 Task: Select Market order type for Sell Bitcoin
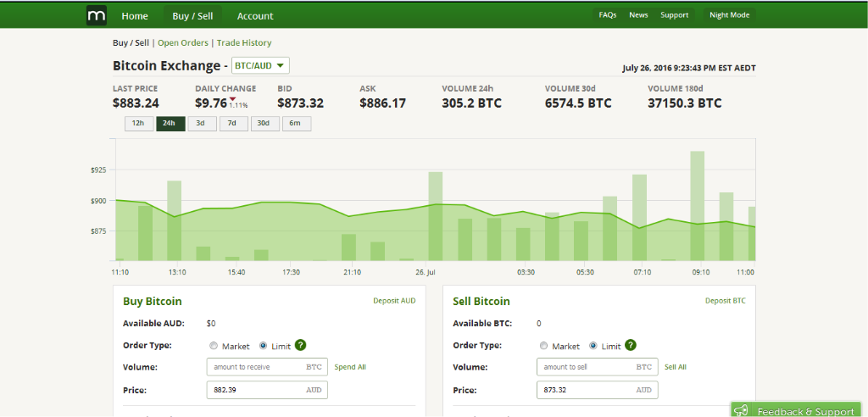[x=543, y=346]
